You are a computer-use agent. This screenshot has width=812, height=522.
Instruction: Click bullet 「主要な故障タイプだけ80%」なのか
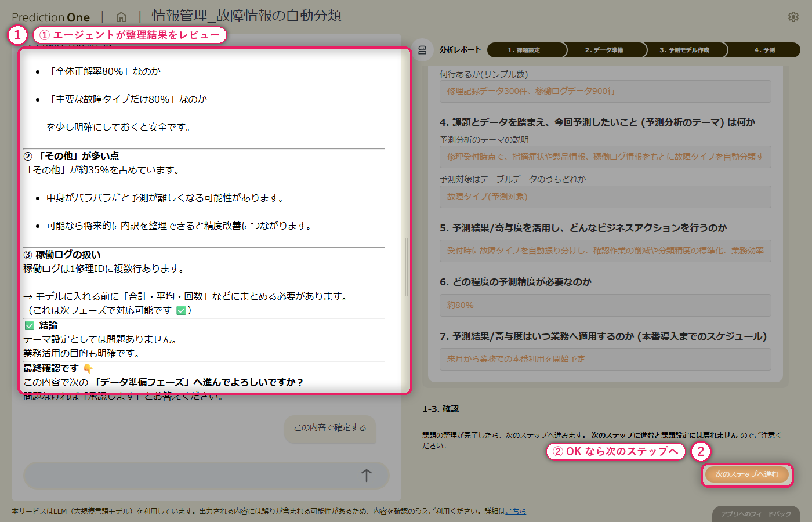pyautogui.click(x=126, y=99)
